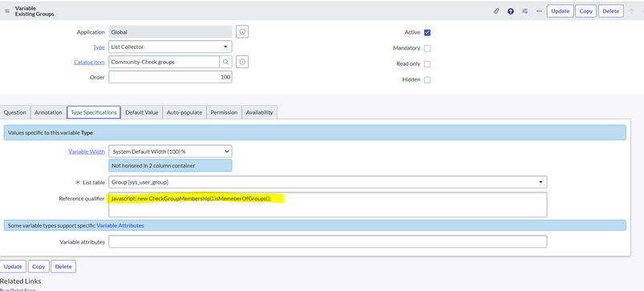Follow the Catalog item label link
Screen dimensions: 644x291
pyautogui.click(x=89, y=63)
